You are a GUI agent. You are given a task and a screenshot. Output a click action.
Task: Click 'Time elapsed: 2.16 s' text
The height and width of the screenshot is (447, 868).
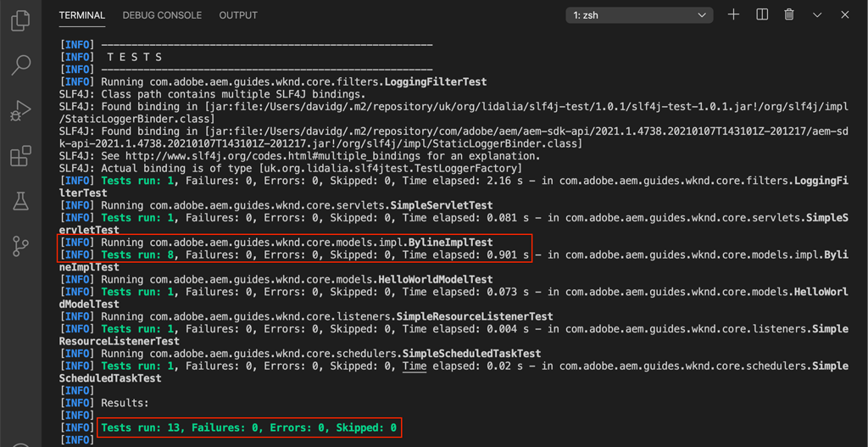464,181
